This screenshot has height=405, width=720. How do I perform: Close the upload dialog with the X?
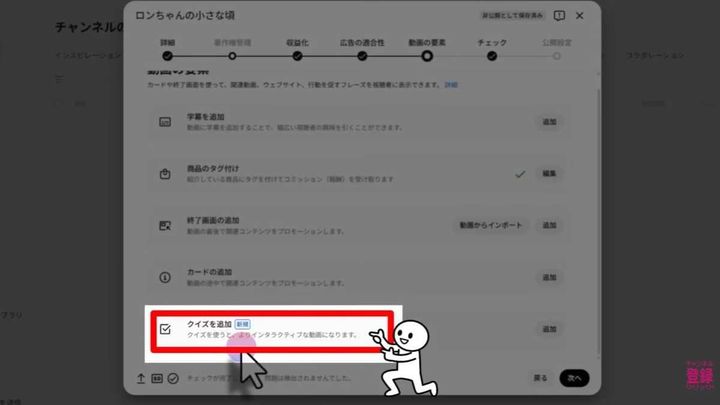pos(579,16)
